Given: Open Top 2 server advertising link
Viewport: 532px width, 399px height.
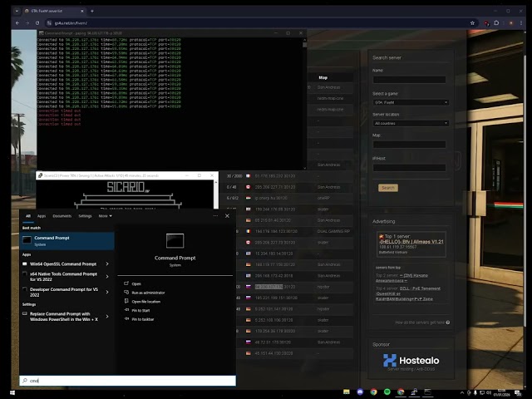Looking at the screenshot, I should [x=401, y=278].
